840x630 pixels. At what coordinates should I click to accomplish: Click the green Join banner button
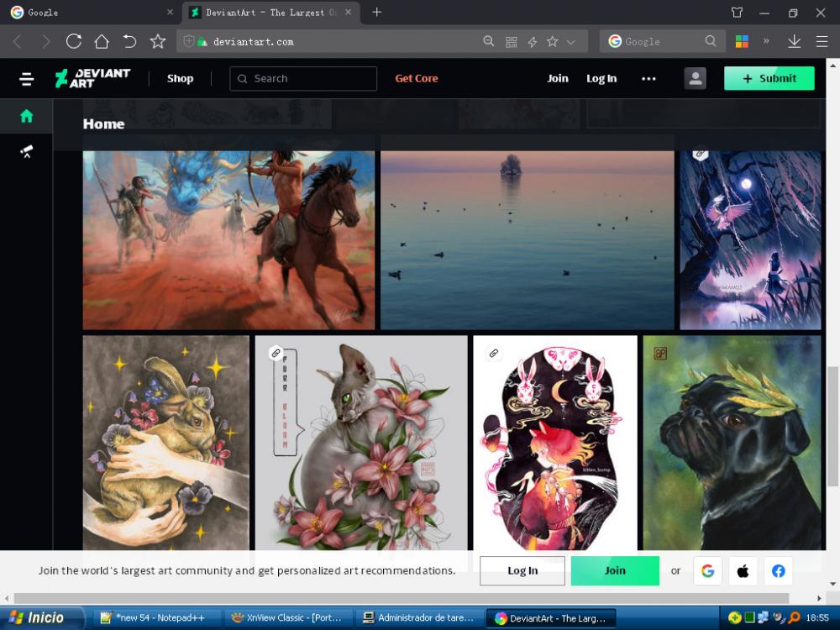pyautogui.click(x=615, y=570)
